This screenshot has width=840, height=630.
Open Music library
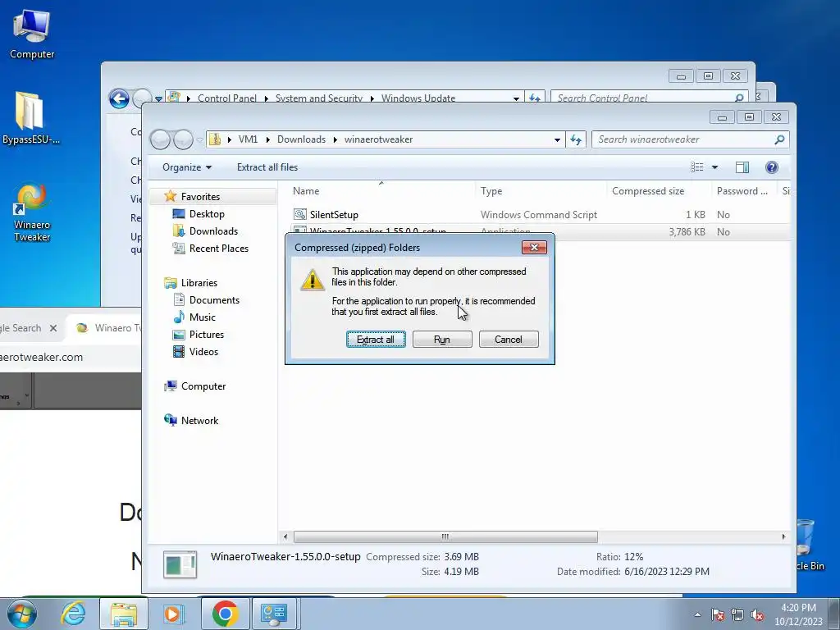tap(202, 317)
